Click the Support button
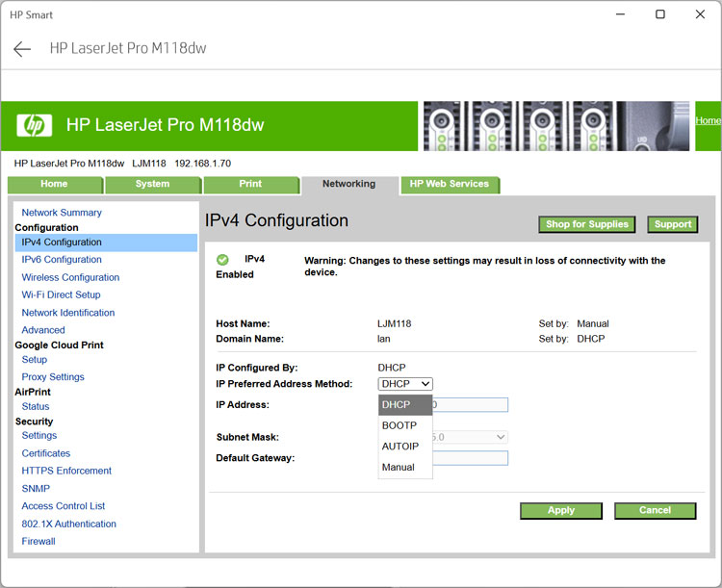Image resolution: width=722 pixels, height=588 pixels. point(673,224)
